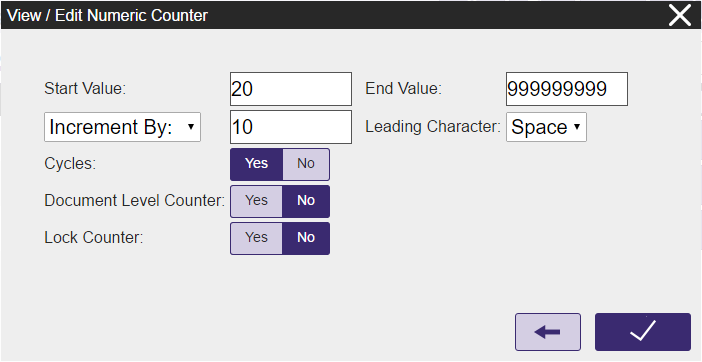Click the Lock Counter label
The height and width of the screenshot is (362, 702).
pos(94,238)
